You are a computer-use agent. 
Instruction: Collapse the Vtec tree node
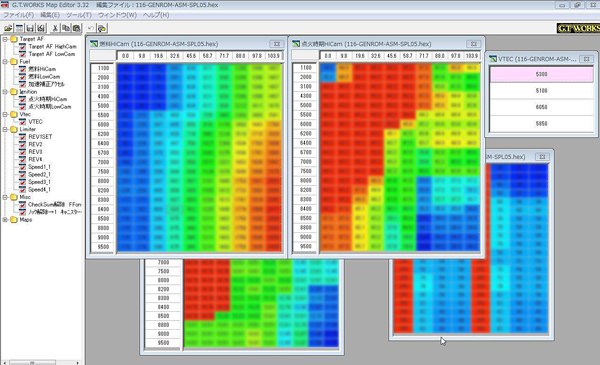[x=5, y=114]
